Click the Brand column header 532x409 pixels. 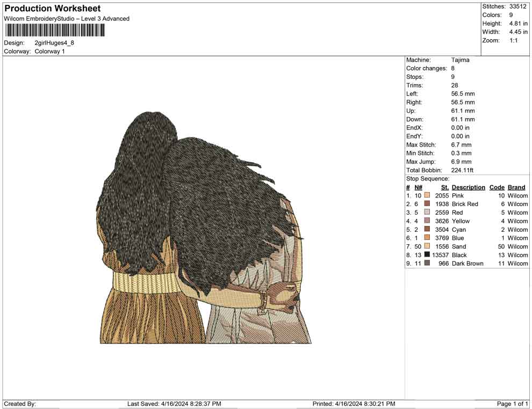[516, 187]
